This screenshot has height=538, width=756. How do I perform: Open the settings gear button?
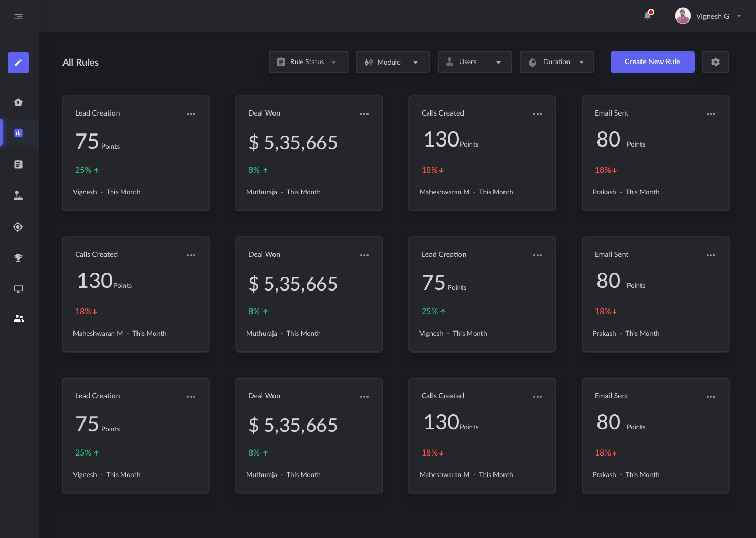716,62
